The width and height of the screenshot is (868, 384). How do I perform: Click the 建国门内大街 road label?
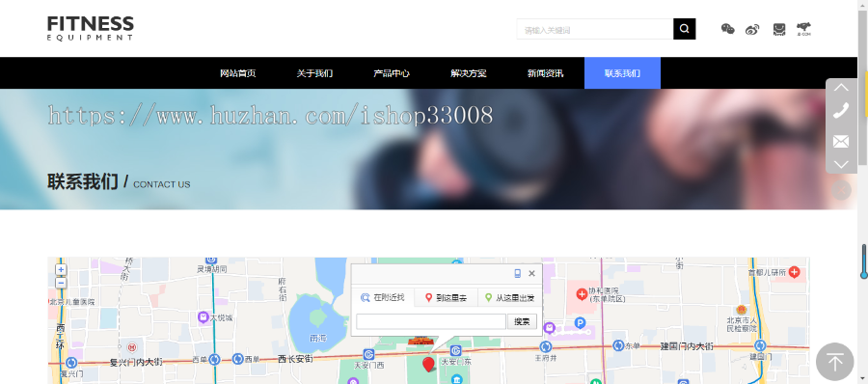click(x=687, y=346)
